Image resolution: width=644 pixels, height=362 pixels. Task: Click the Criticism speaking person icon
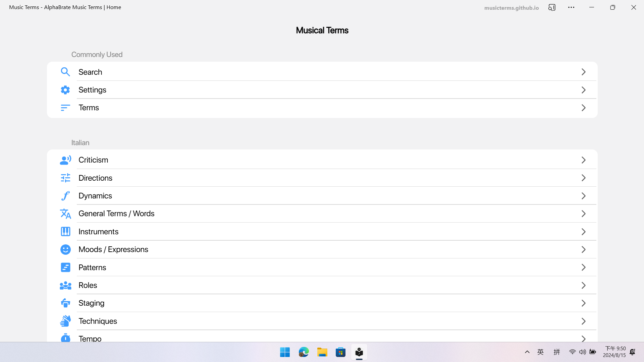click(65, 160)
